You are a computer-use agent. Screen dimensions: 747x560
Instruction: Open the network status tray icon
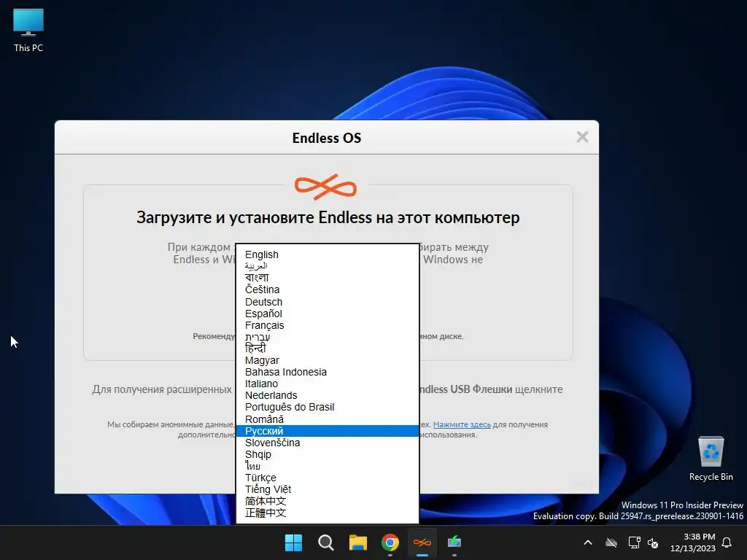click(634, 542)
